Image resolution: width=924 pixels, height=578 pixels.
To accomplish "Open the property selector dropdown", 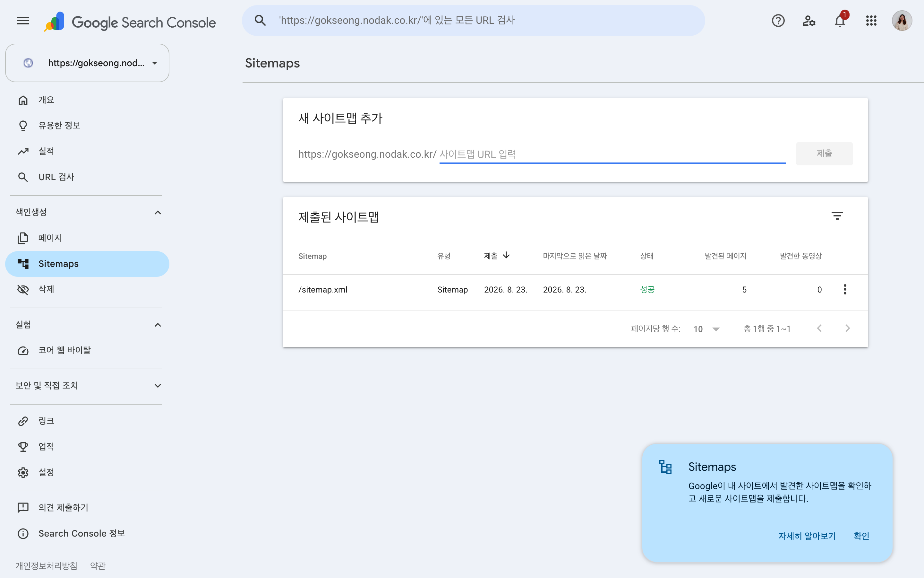I will pos(87,63).
